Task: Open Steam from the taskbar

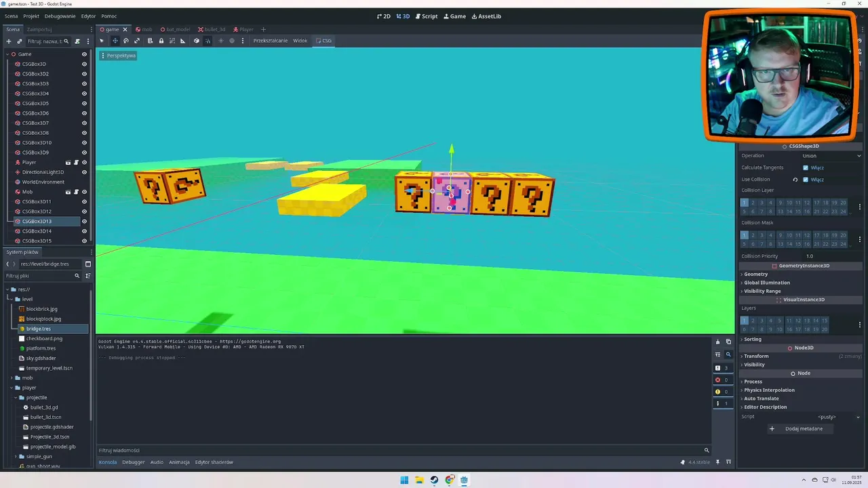Action: (x=434, y=480)
